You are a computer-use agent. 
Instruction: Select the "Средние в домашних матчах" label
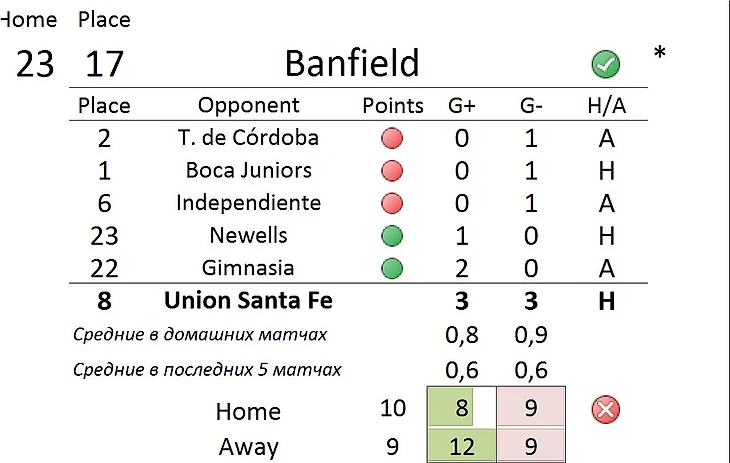[x=201, y=335]
